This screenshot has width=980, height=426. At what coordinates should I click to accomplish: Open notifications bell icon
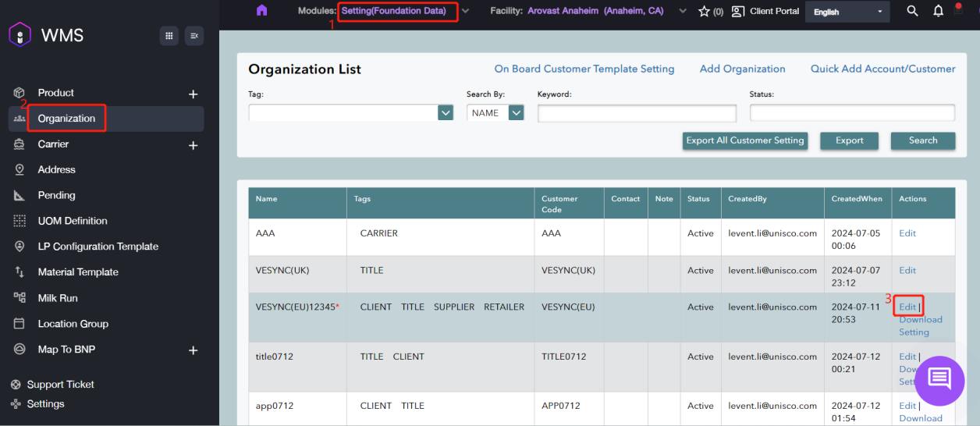[x=938, y=12]
